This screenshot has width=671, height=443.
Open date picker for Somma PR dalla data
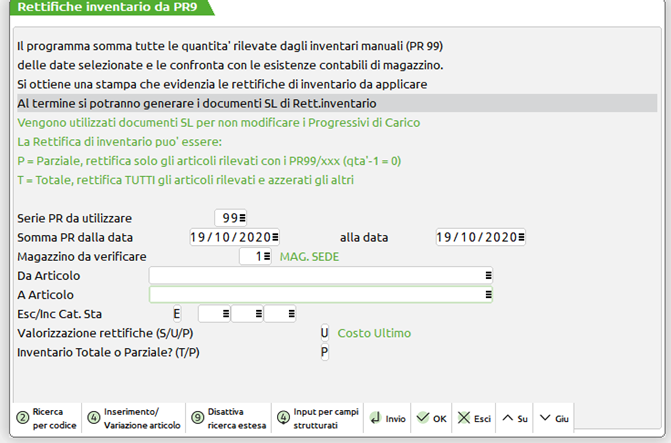click(276, 237)
